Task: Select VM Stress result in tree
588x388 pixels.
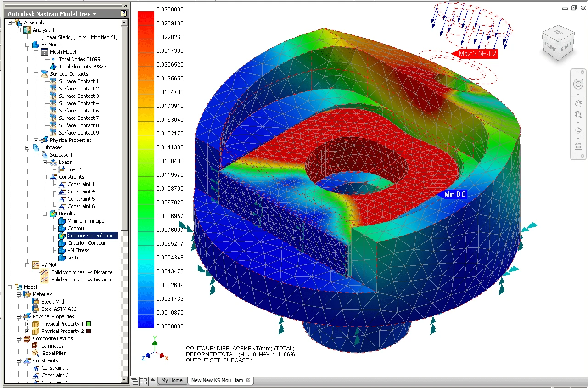Action: click(78, 250)
